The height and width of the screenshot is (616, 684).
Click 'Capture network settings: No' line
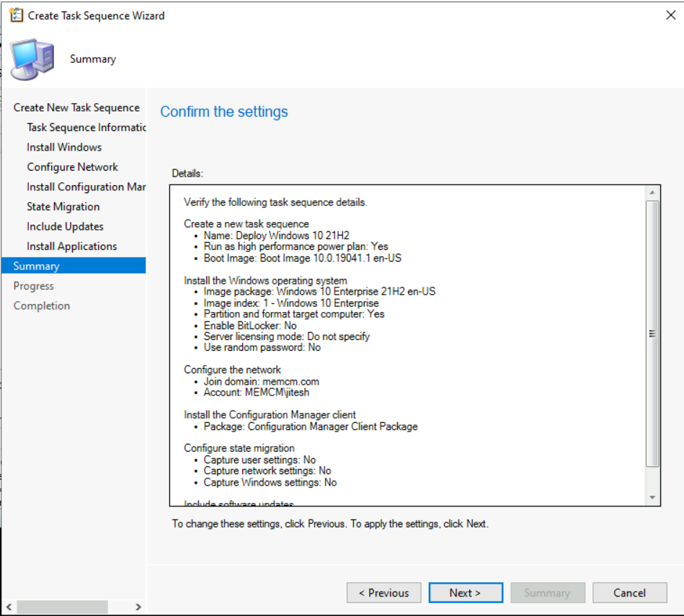[x=267, y=471]
